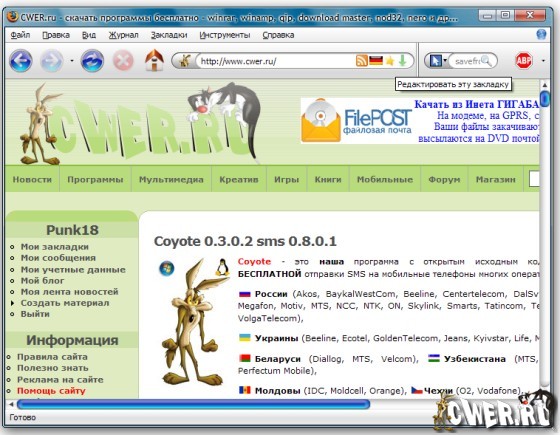The image size is (560, 435).
Task: Go to the Home page icon
Action: (x=154, y=60)
